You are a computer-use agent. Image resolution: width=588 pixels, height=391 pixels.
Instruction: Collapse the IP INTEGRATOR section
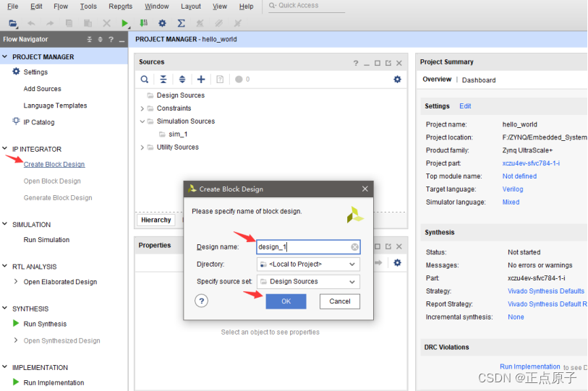5,148
